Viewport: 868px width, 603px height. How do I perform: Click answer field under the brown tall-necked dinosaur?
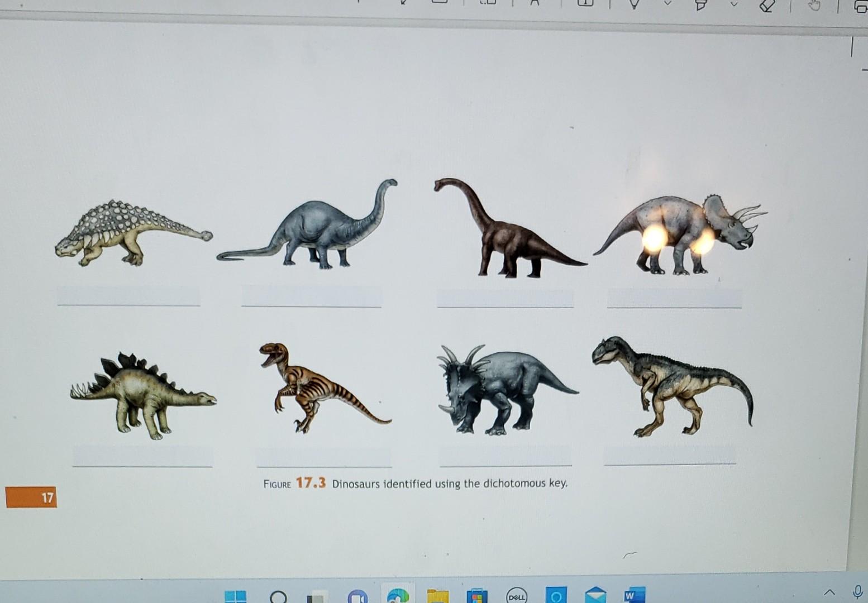505,298
